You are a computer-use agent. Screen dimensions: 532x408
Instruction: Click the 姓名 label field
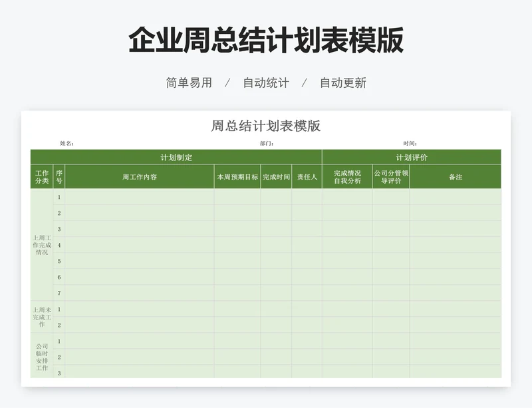click(67, 143)
